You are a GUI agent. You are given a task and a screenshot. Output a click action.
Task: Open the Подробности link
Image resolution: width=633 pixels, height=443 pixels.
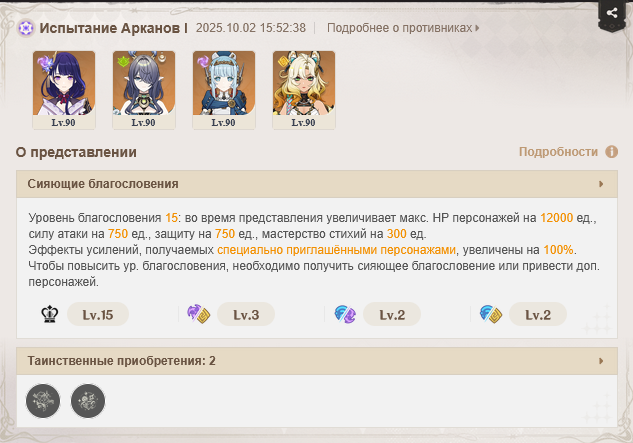click(558, 152)
